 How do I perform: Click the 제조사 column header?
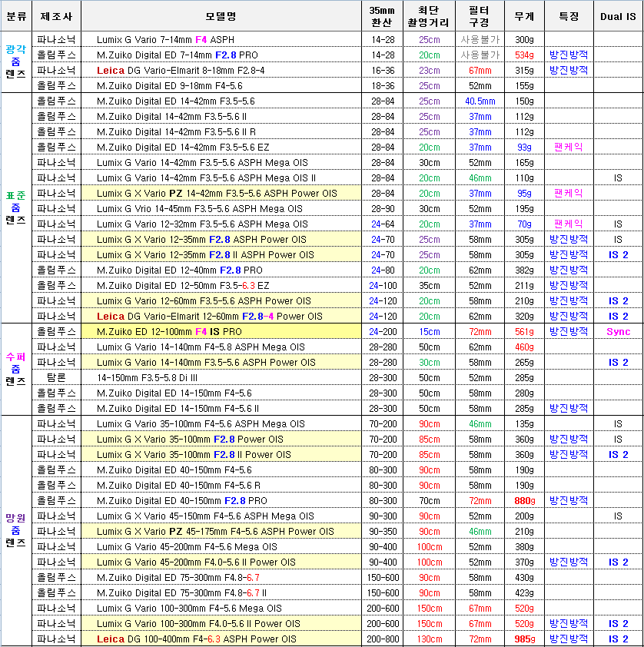tap(57, 16)
